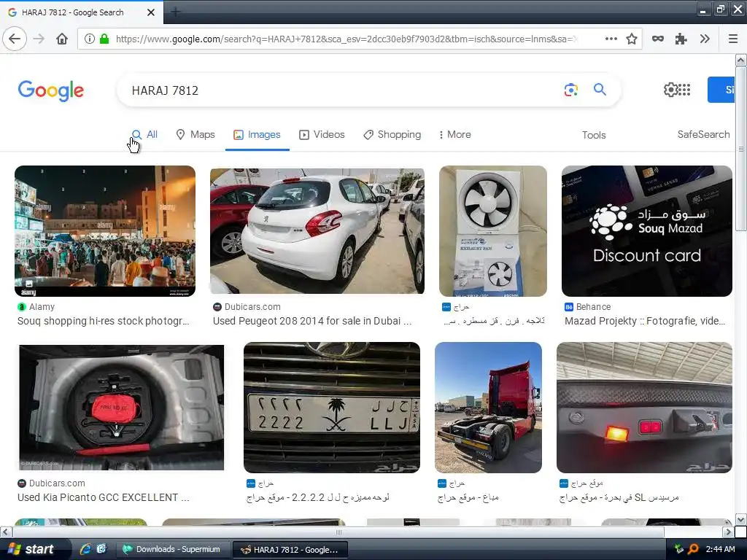This screenshot has width=747, height=560.
Task: Close the HARAJ 7812 browser tab
Action: pos(151,12)
